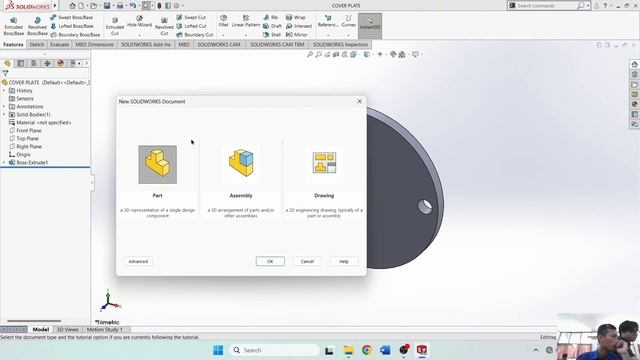
Task: Click Cancel in New SOLIDWORKS Document dialog
Action: [307, 261]
